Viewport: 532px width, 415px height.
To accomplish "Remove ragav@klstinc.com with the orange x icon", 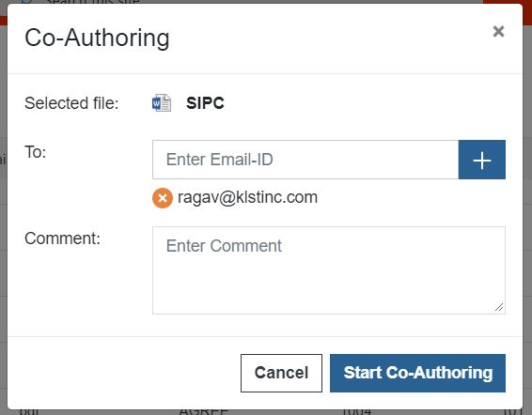I will [163, 198].
